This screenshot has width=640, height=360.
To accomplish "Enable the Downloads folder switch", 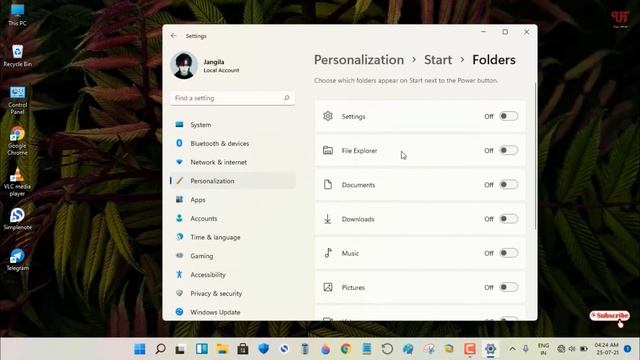I will coord(509,219).
